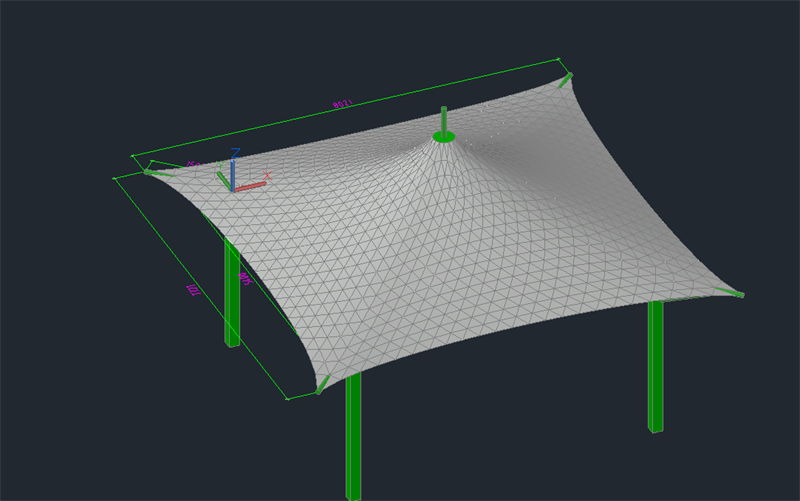The height and width of the screenshot is (501, 800).
Task: Click the top-right corner anchor plate
Action: click(567, 78)
